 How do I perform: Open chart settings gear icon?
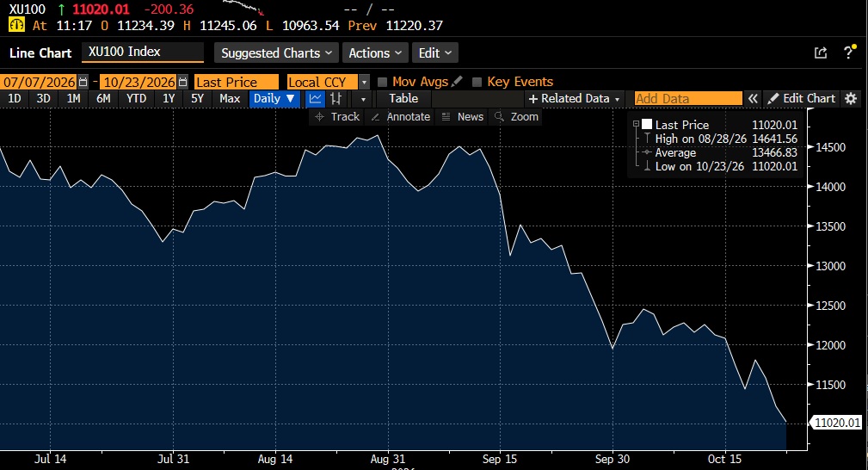tap(851, 99)
